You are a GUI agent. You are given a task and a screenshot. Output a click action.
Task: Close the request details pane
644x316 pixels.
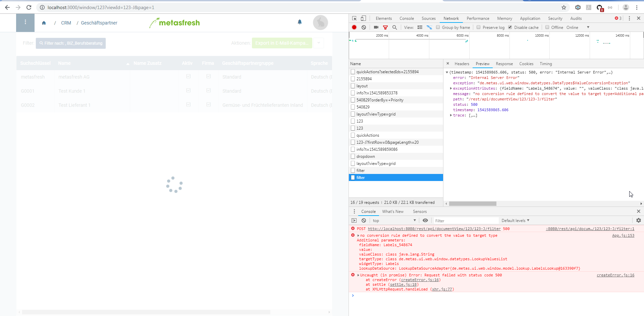point(447,63)
